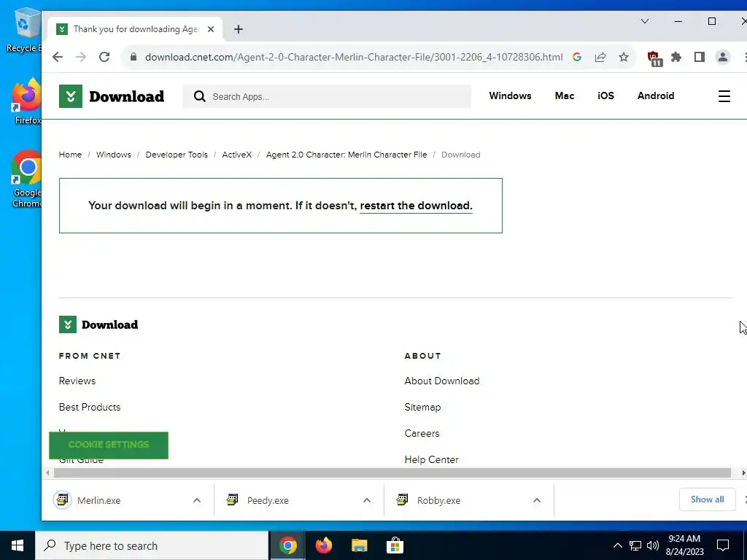Viewport: 747px width, 560px height.
Task: Select the Firefox desktop shortcut
Action: click(26, 102)
